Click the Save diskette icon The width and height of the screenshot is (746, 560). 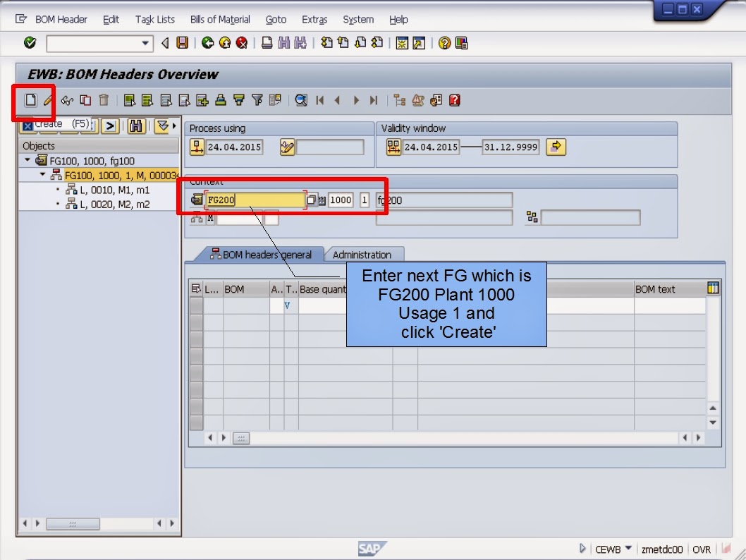(x=182, y=43)
